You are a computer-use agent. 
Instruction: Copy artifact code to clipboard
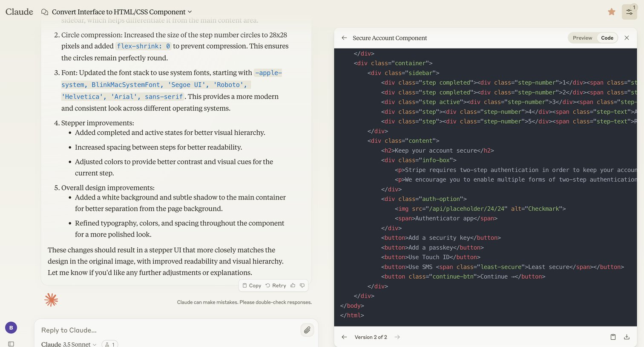pyautogui.click(x=613, y=337)
